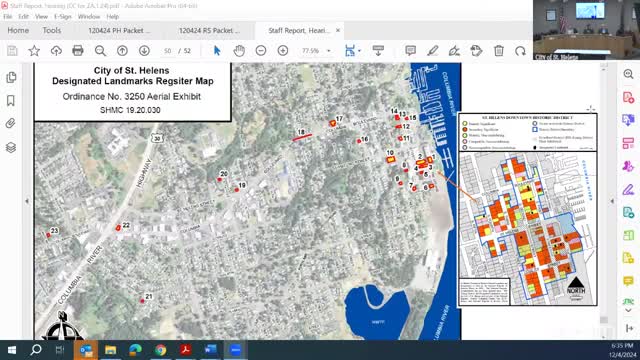Screen dimensions: 640x360
Task: Click the Save file icon
Action: (12, 51)
